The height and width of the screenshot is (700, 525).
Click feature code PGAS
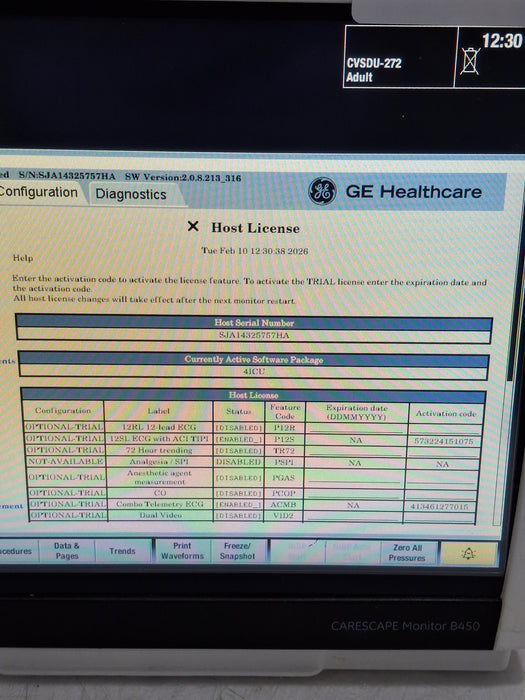pyautogui.click(x=284, y=478)
